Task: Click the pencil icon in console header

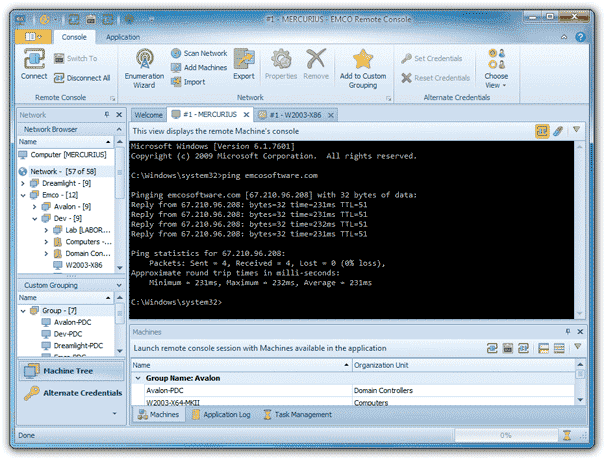Action: [558, 131]
